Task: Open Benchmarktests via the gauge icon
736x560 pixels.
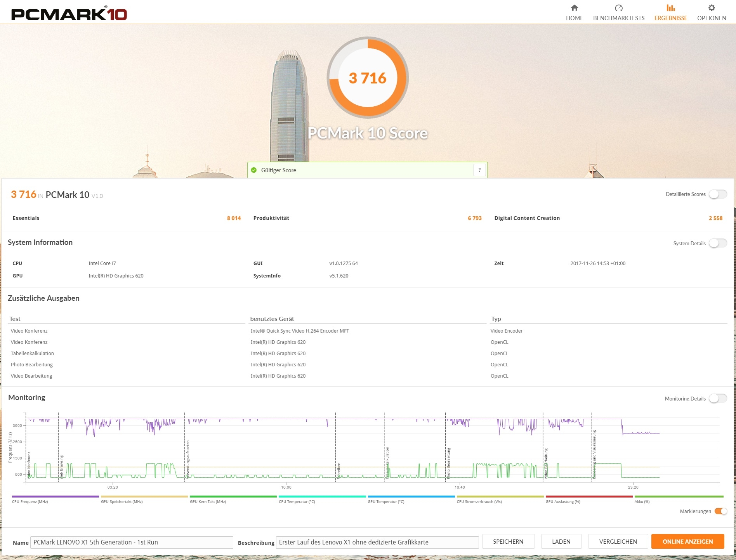Action: pos(618,8)
